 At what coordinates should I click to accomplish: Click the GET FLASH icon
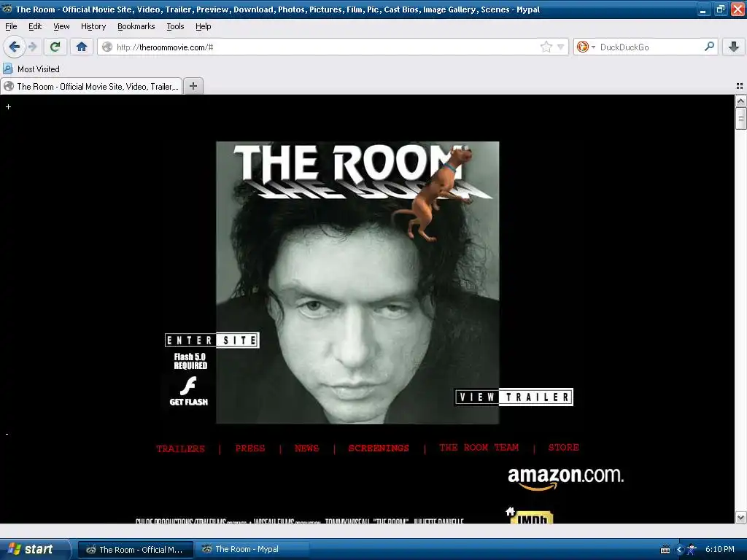tap(189, 392)
